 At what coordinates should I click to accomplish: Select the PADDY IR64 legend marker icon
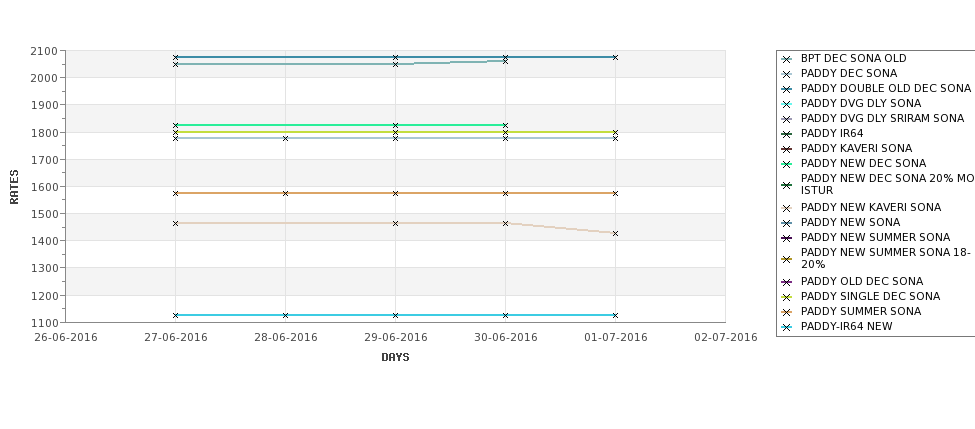(x=787, y=134)
